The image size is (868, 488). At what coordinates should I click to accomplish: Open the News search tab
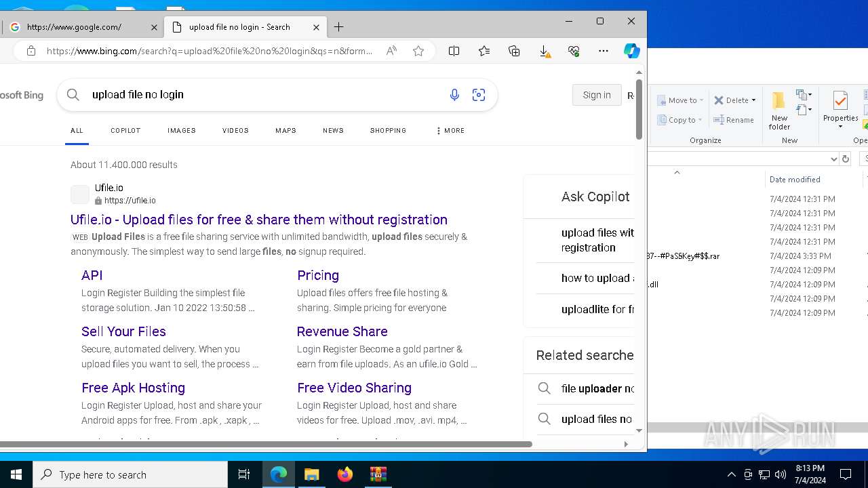click(x=333, y=130)
